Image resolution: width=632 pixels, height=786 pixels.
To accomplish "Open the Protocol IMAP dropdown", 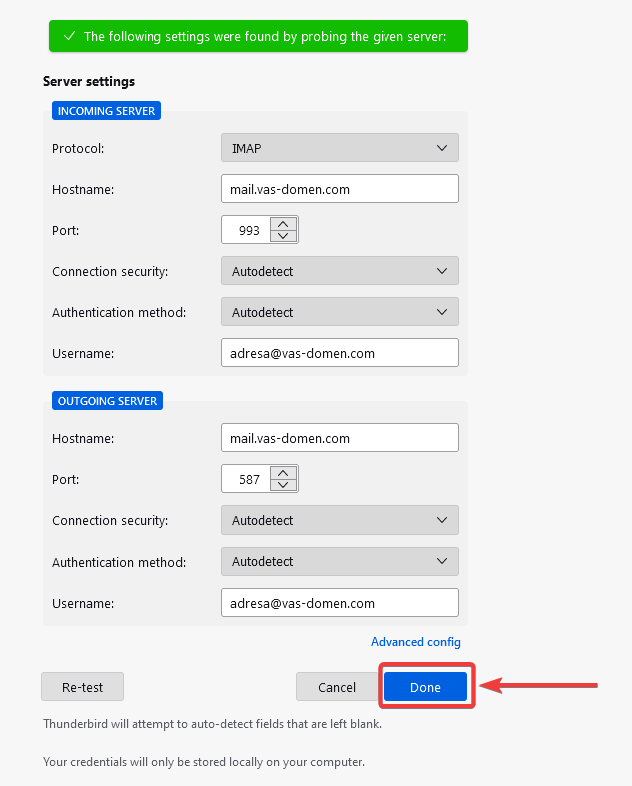I will (x=340, y=148).
